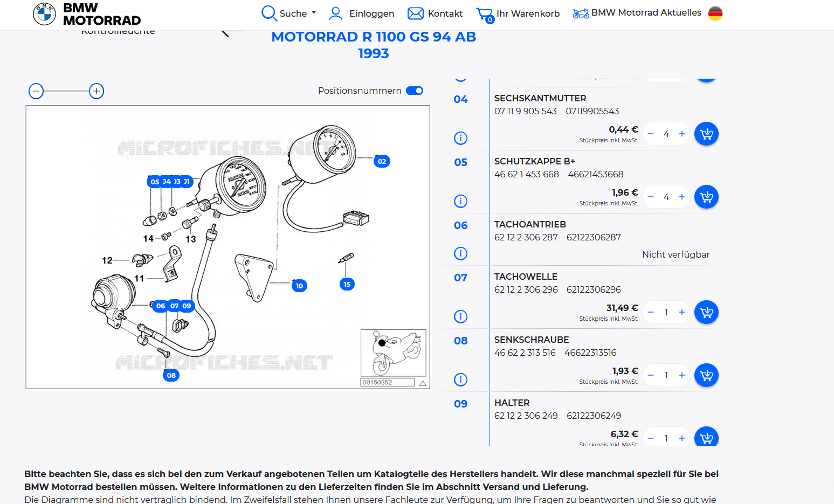This screenshot has width=834, height=504.
Task: Select position 06 marker on diagram
Action: tap(160, 306)
